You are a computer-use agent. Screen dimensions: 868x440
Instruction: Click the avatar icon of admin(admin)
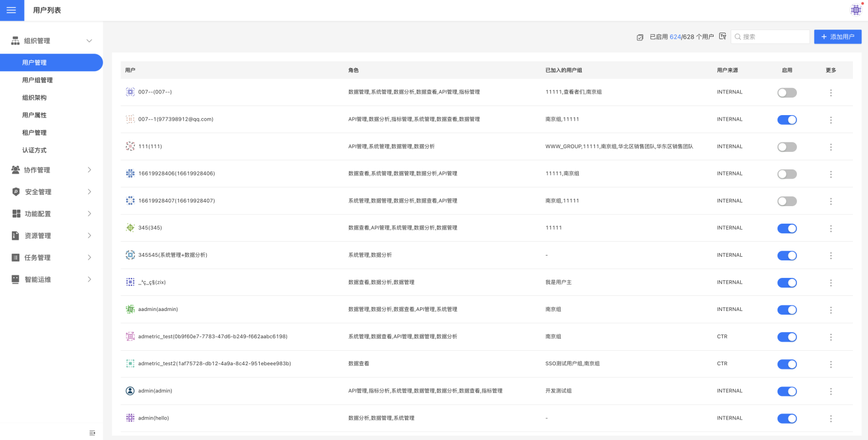point(130,391)
